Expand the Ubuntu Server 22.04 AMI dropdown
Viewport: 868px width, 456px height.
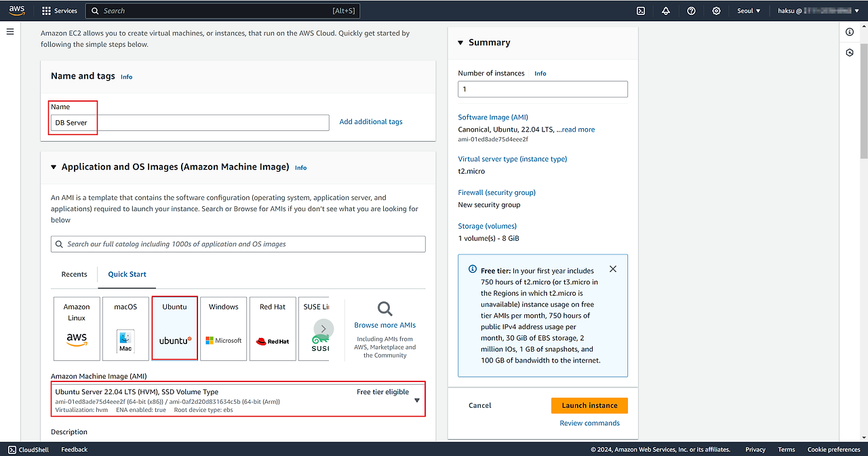tap(416, 400)
